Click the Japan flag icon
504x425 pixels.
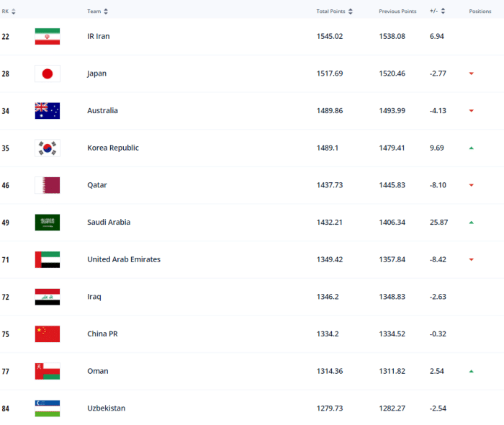click(48, 73)
